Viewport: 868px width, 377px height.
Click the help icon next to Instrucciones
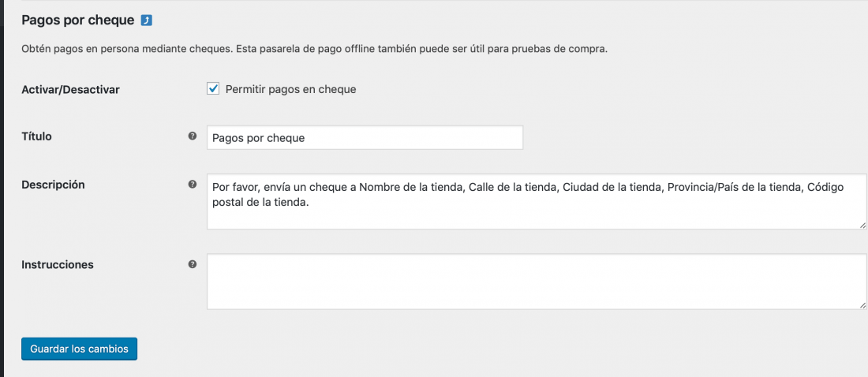pos(192,264)
